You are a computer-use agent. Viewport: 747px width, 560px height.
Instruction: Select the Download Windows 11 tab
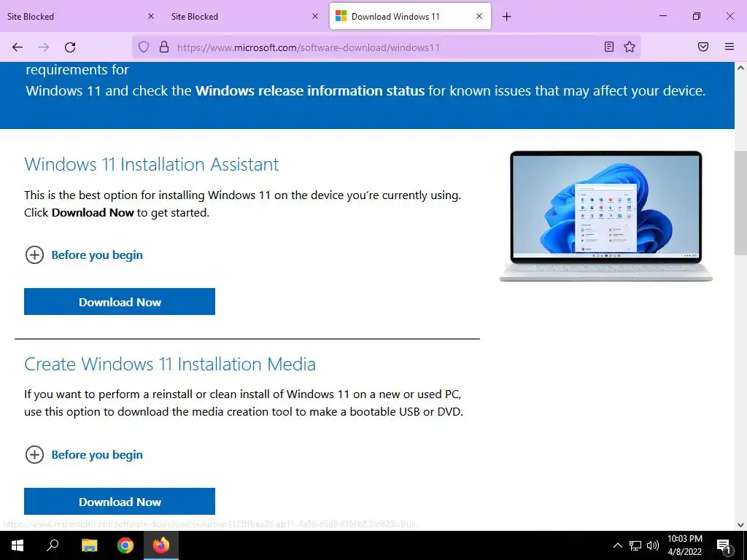pos(410,16)
